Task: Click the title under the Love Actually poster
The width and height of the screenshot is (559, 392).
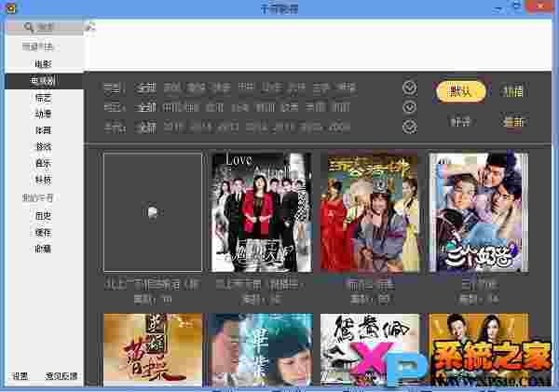Action: pyautogui.click(x=261, y=285)
